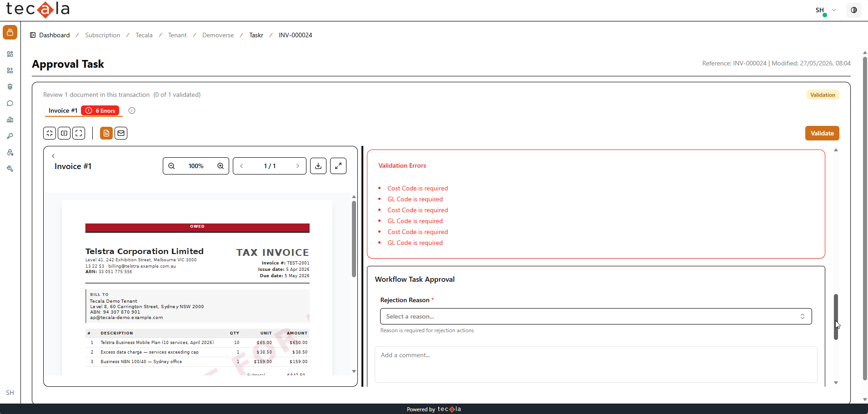
Task: Open the Demoverse breadcrumb link
Action: 218,35
